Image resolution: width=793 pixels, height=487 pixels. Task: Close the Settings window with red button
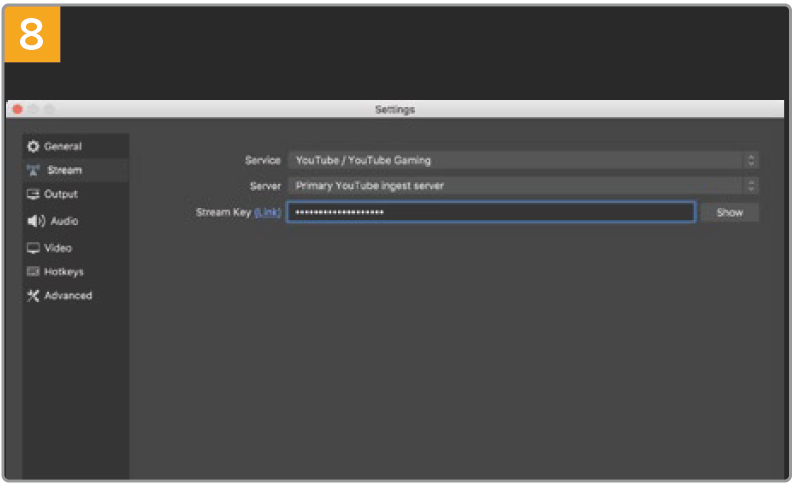point(18,109)
